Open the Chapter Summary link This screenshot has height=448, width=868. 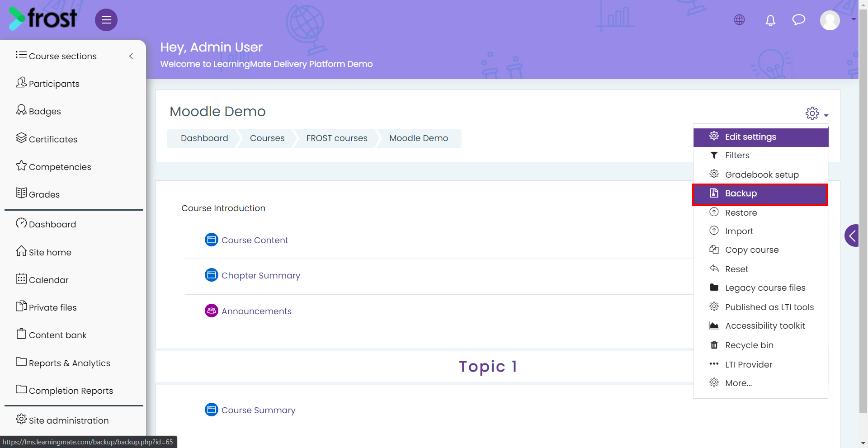pyautogui.click(x=261, y=275)
